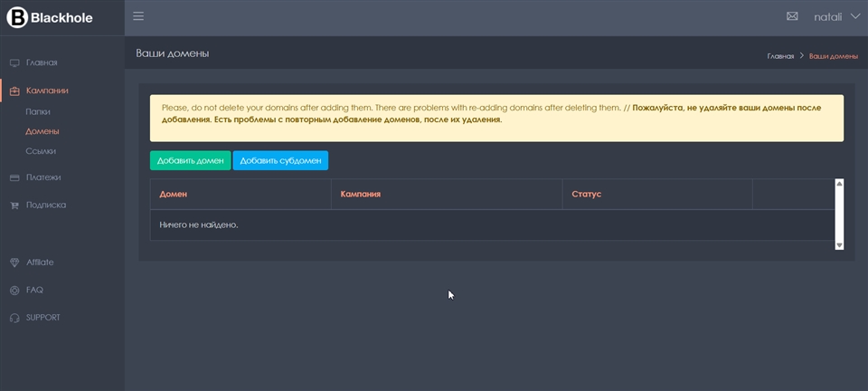Click the monitor icon beside Главная

tap(14, 62)
